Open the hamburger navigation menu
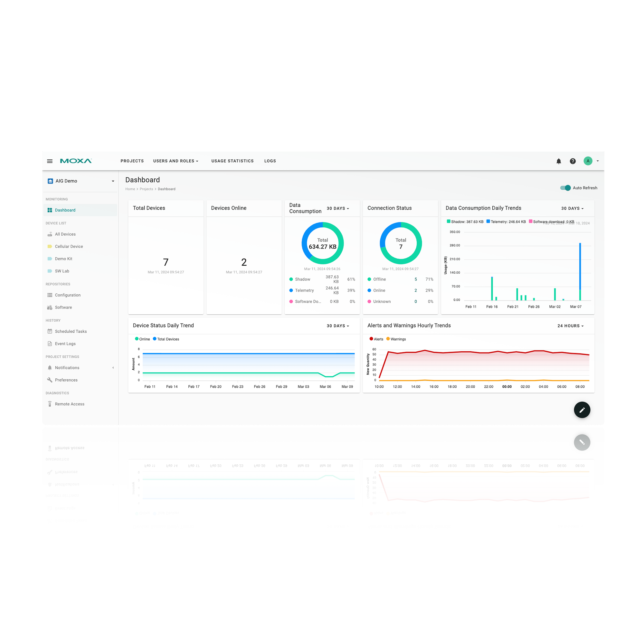The image size is (644, 644). 50,161
